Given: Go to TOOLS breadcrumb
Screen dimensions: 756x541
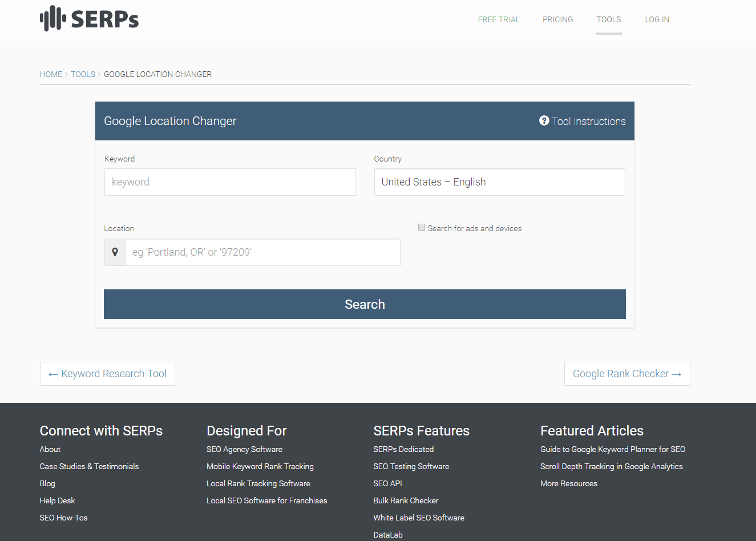Looking at the screenshot, I should tap(83, 74).
